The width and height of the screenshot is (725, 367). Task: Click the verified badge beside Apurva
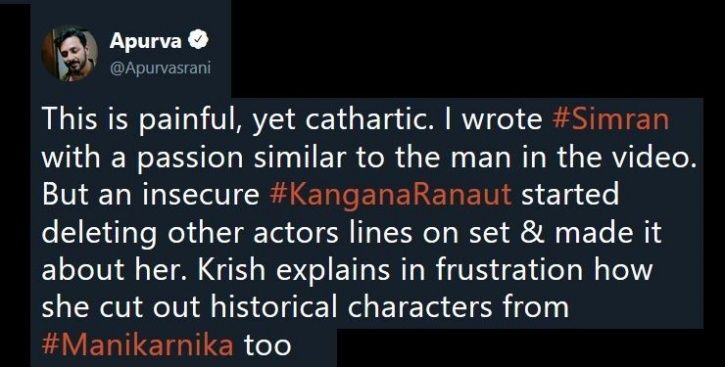[200, 42]
